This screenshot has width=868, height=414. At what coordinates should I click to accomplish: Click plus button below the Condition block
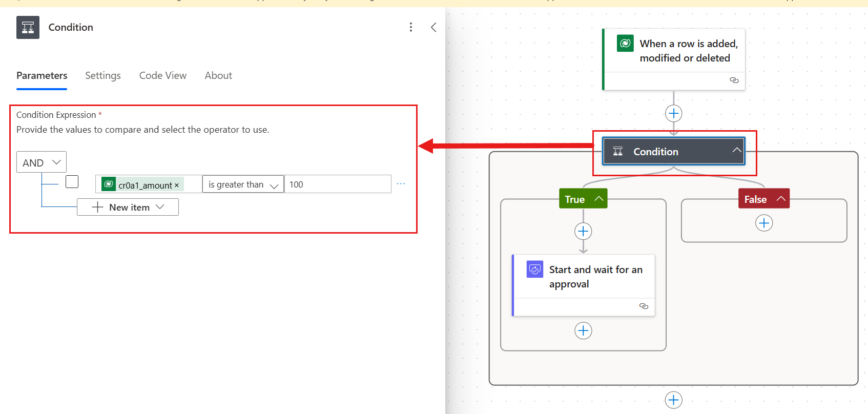[673, 400]
